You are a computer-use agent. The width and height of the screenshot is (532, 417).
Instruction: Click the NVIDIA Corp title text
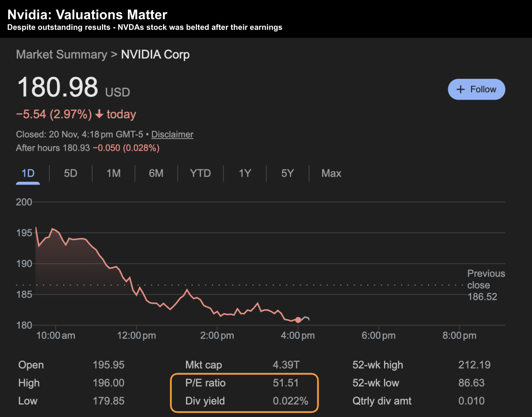click(x=155, y=55)
